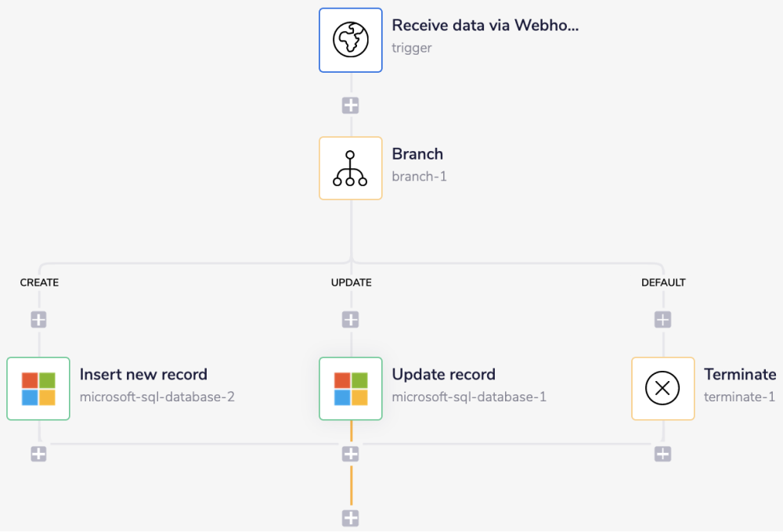Screen dimensions: 783x532
Task: Click the Update record step name
Action: (443, 374)
